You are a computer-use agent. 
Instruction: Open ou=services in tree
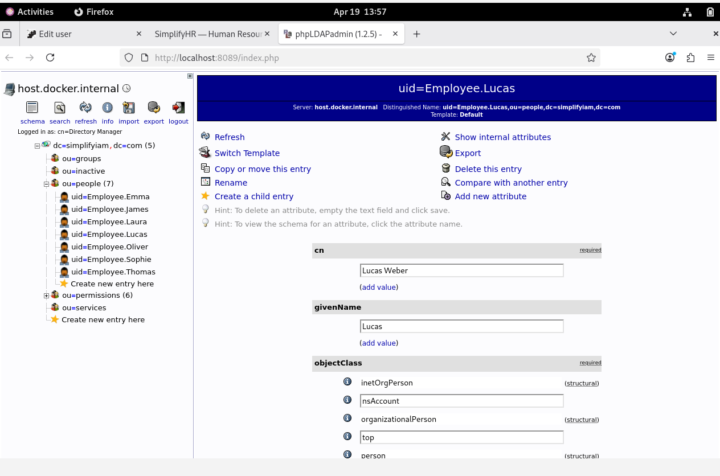click(84, 308)
